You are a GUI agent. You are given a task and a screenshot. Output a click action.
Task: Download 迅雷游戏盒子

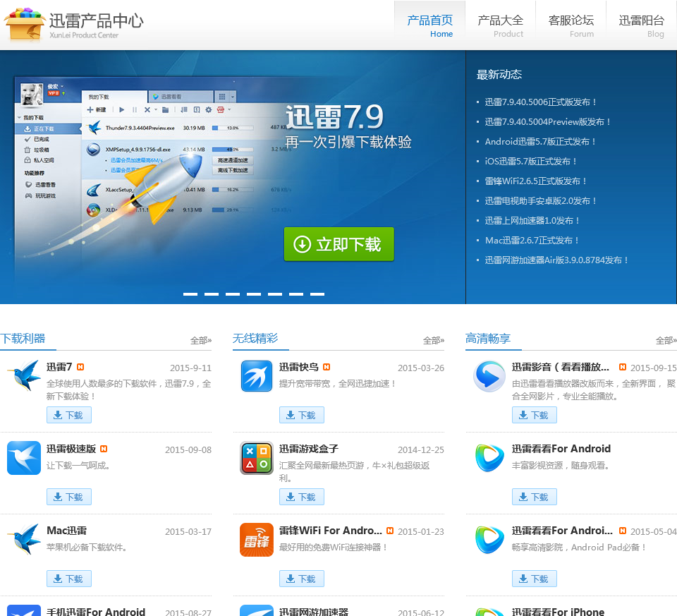302,497
